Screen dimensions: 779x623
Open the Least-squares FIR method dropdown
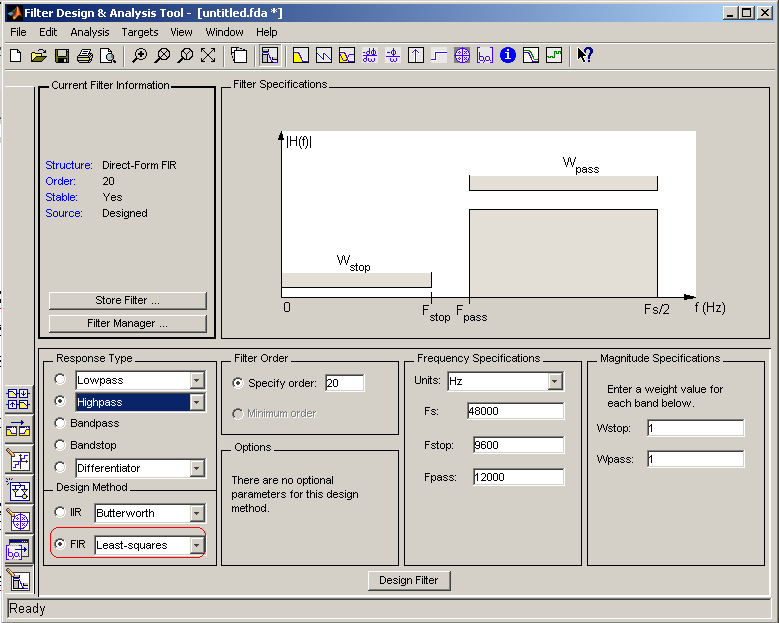pos(197,545)
